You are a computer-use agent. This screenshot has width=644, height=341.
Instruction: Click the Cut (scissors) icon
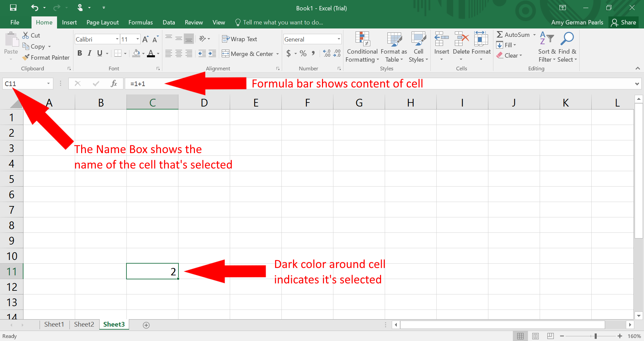pos(25,35)
